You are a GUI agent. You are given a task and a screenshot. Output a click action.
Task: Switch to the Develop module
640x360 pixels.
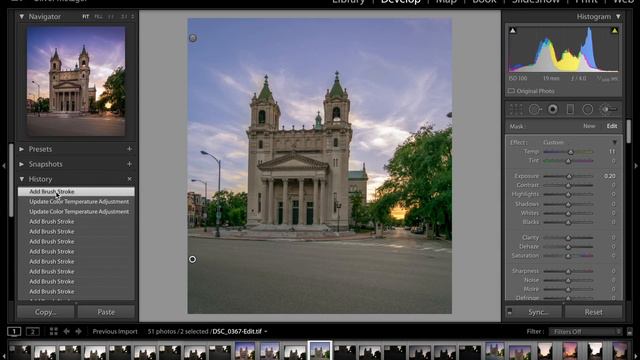coord(400,2)
